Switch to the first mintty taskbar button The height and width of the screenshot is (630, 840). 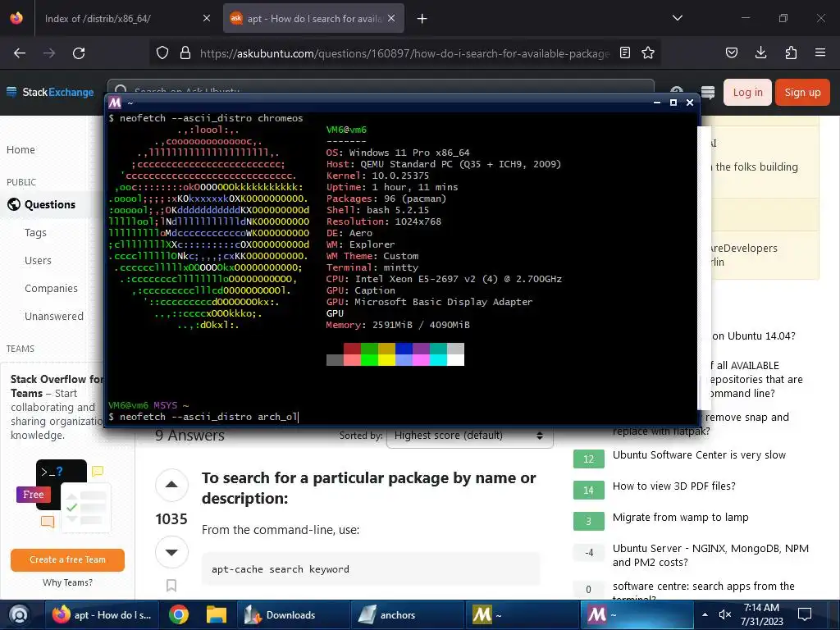[522, 615]
